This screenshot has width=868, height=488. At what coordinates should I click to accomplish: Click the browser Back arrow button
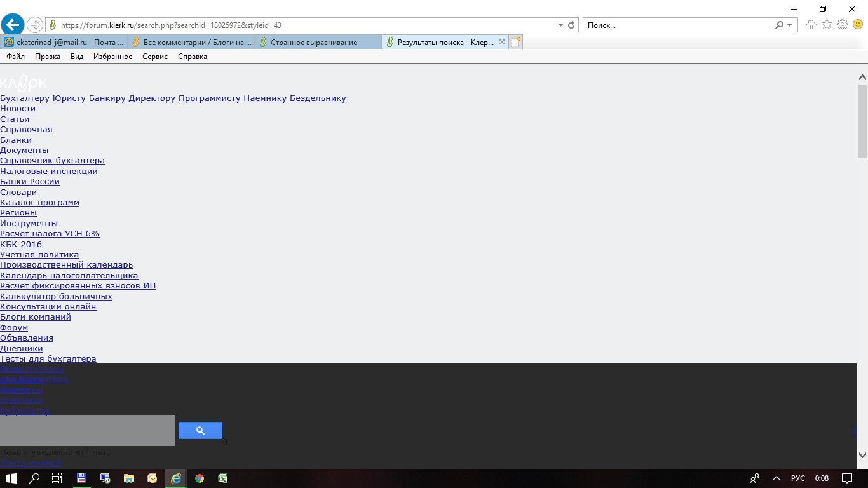13,25
